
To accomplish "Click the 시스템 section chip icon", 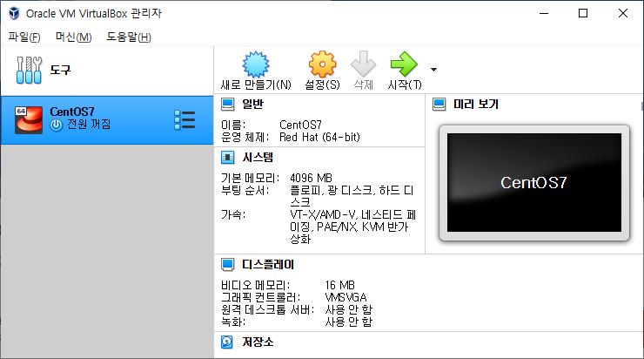I will (227, 158).
